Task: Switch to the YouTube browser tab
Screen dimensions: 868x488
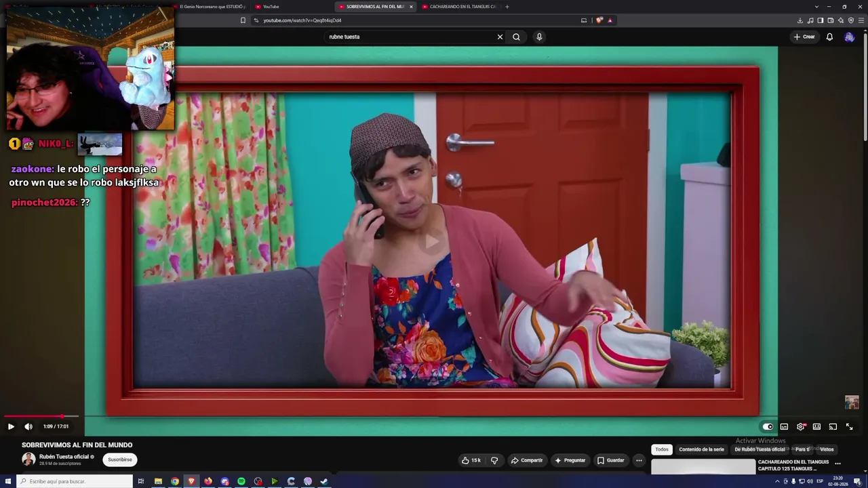Action: (x=271, y=7)
